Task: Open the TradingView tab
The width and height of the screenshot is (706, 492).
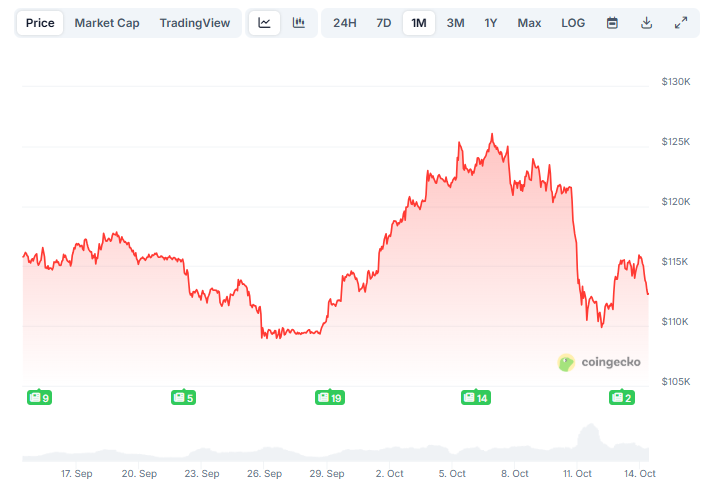Action: tap(194, 23)
